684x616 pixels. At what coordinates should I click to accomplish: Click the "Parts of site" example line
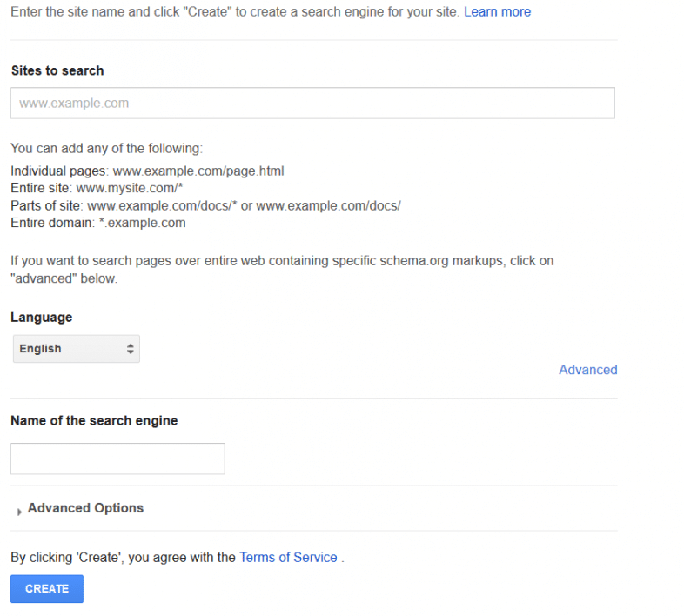205,205
